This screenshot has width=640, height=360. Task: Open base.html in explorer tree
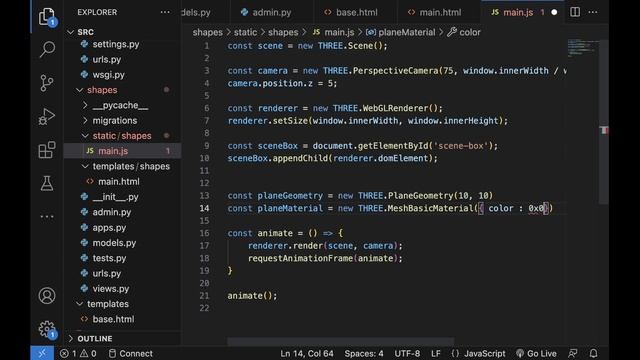coord(122,319)
